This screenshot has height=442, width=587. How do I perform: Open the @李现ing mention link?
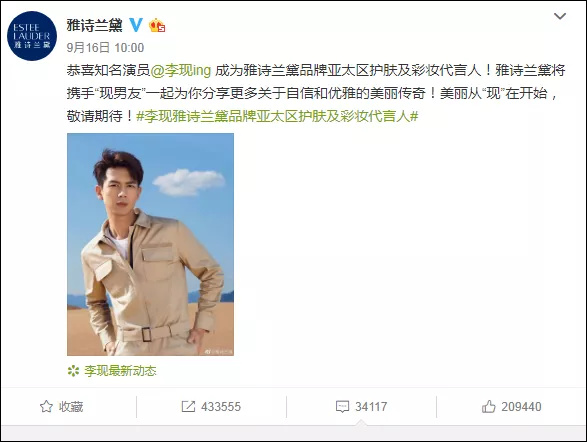[x=181, y=70]
